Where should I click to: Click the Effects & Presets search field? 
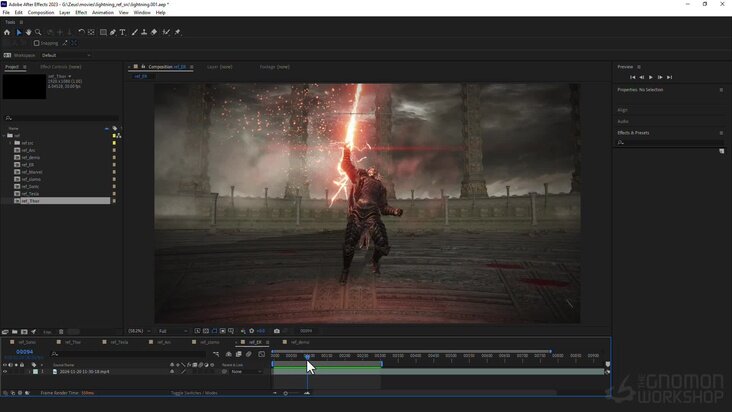669,142
